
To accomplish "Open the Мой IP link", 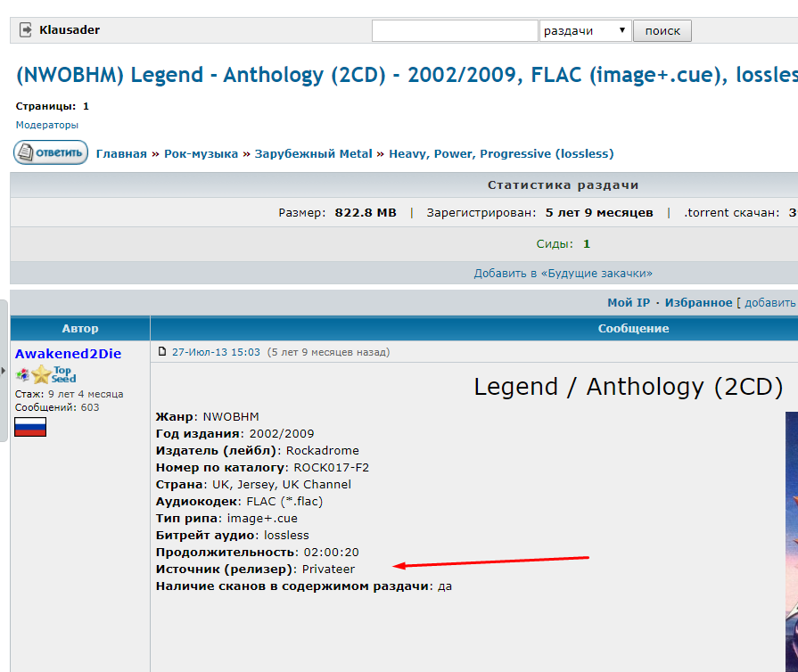I will (629, 303).
